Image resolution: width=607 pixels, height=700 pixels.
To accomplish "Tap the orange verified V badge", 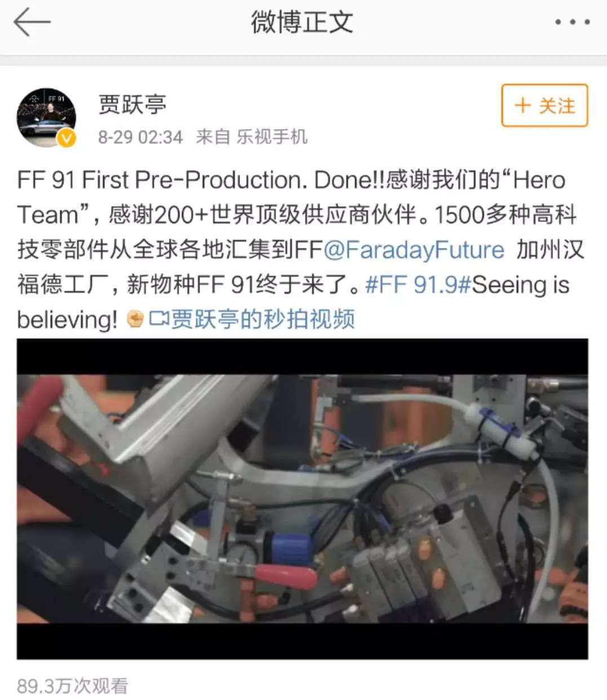I will click(x=67, y=138).
